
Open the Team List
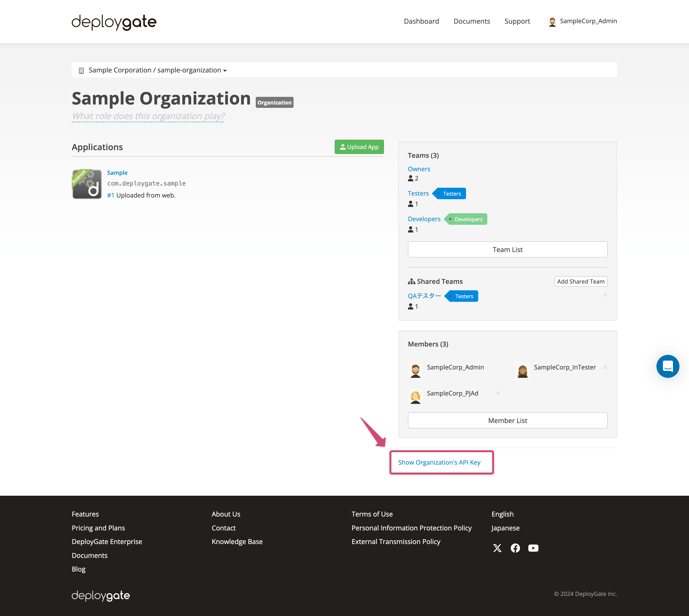coord(507,249)
